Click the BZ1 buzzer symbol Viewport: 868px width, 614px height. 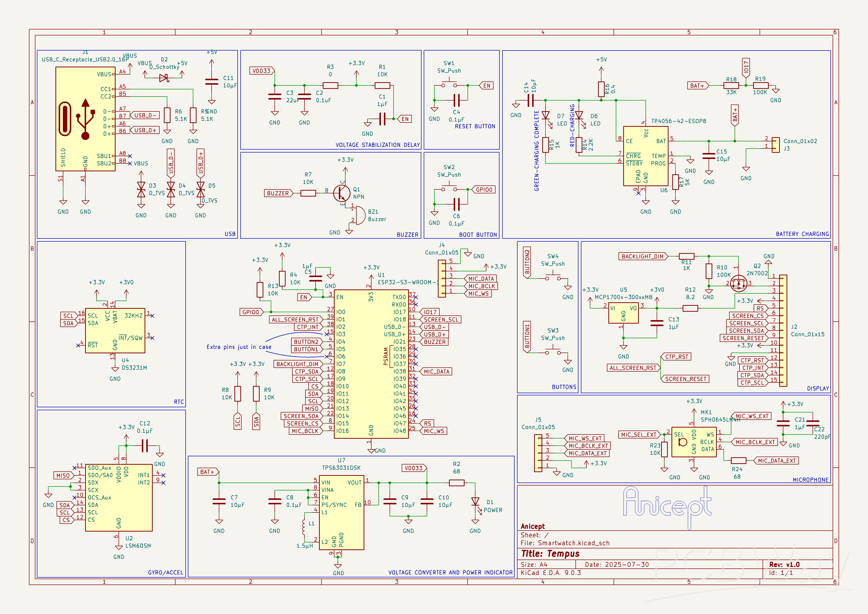(360, 215)
